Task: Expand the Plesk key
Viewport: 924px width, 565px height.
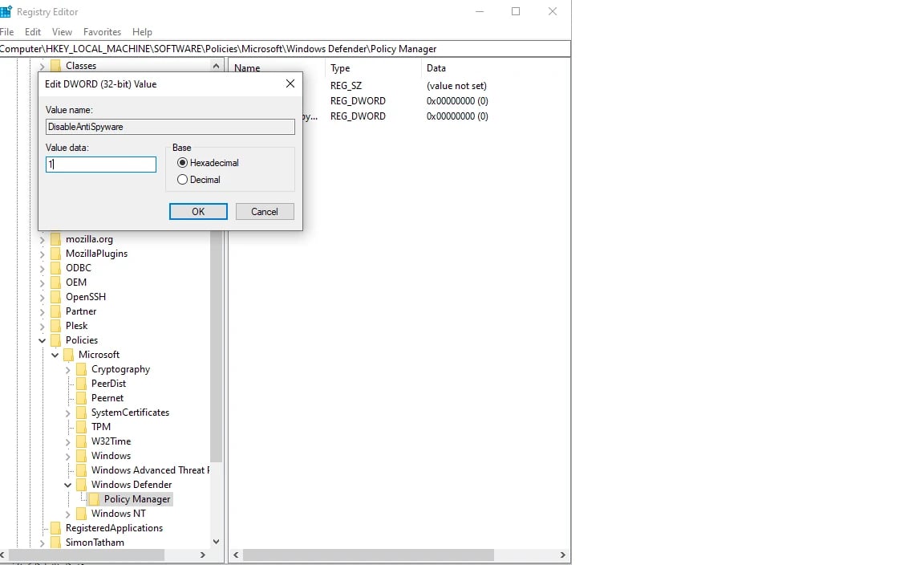Action: [42, 326]
